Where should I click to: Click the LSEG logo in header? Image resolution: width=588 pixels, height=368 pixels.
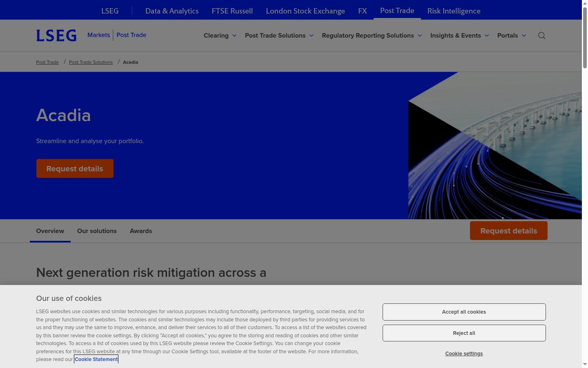pyautogui.click(x=56, y=36)
